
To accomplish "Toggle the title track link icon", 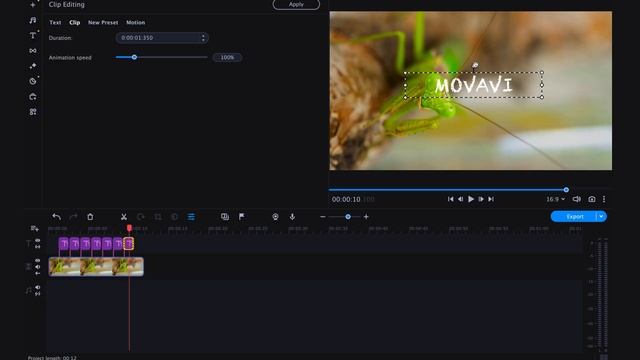I will click(x=38, y=247).
